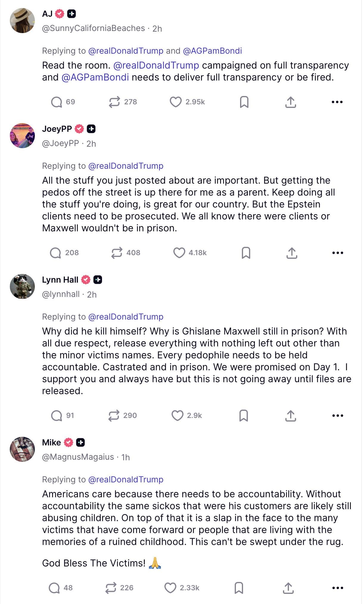Screen dimensions: 364x604
Task: Reply to Mike's post
Action: pyautogui.click(x=54, y=588)
